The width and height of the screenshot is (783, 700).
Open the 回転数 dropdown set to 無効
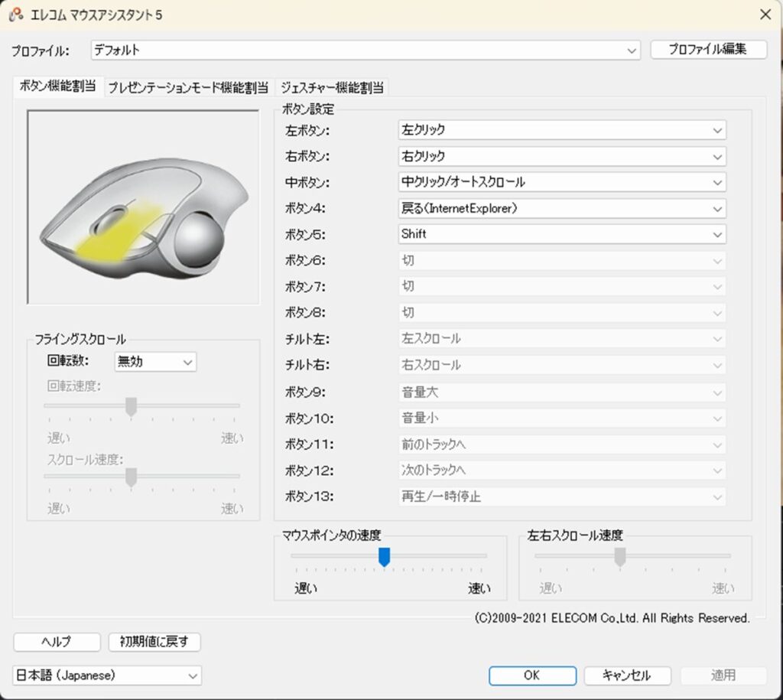(x=155, y=362)
